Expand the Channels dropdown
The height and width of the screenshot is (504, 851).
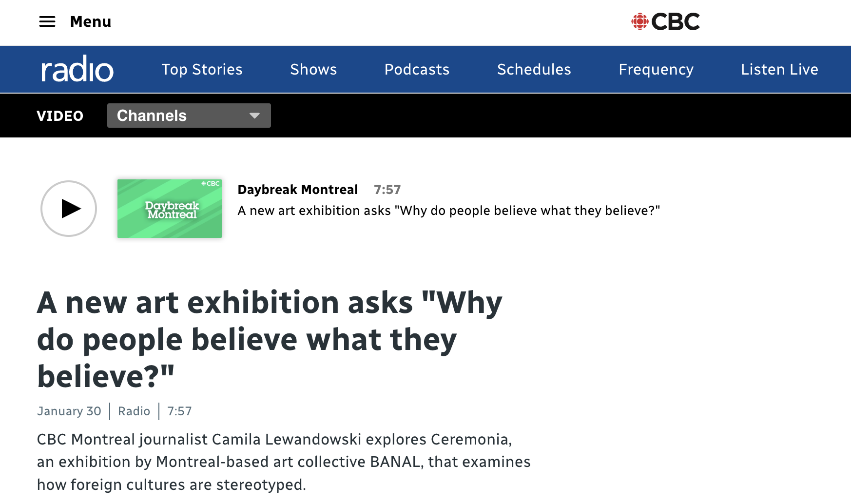point(189,116)
